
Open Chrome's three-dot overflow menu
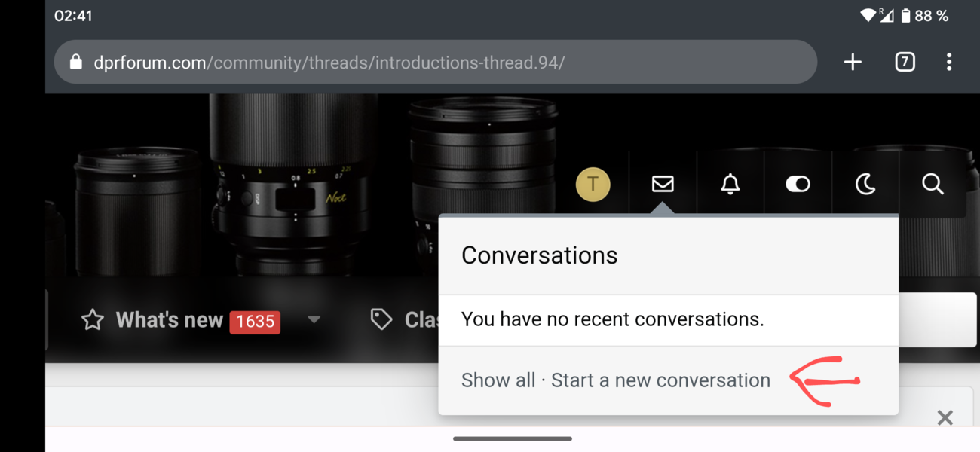(949, 62)
